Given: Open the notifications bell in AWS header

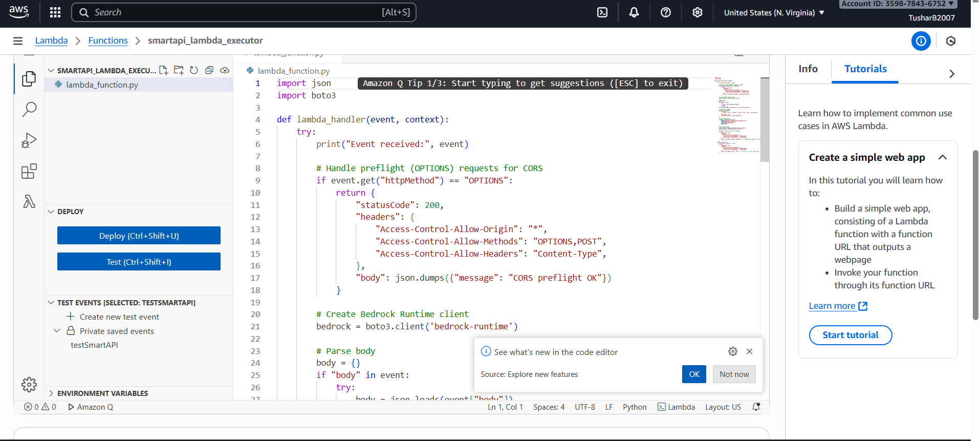Looking at the screenshot, I should (x=634, y=12).
